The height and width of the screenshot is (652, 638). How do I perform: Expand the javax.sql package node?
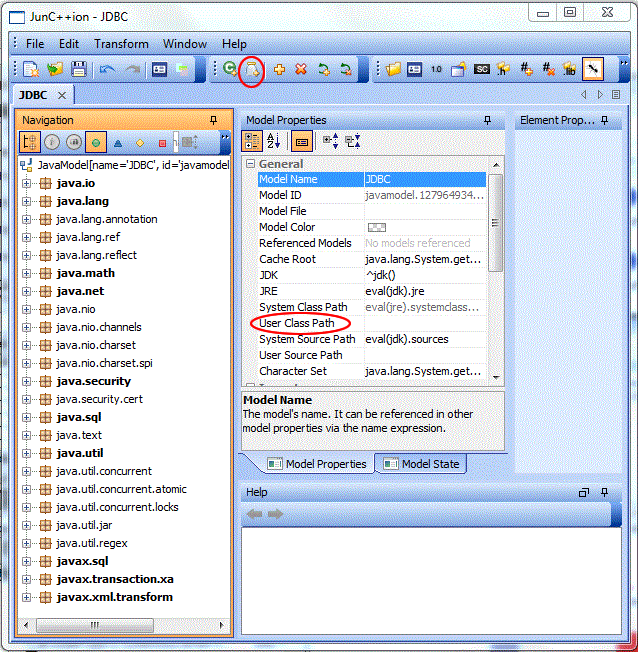tap(26, 561)
